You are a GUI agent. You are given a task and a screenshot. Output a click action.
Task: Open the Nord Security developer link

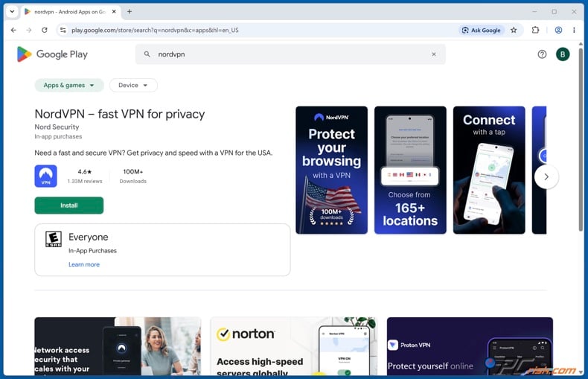point(57,127)
